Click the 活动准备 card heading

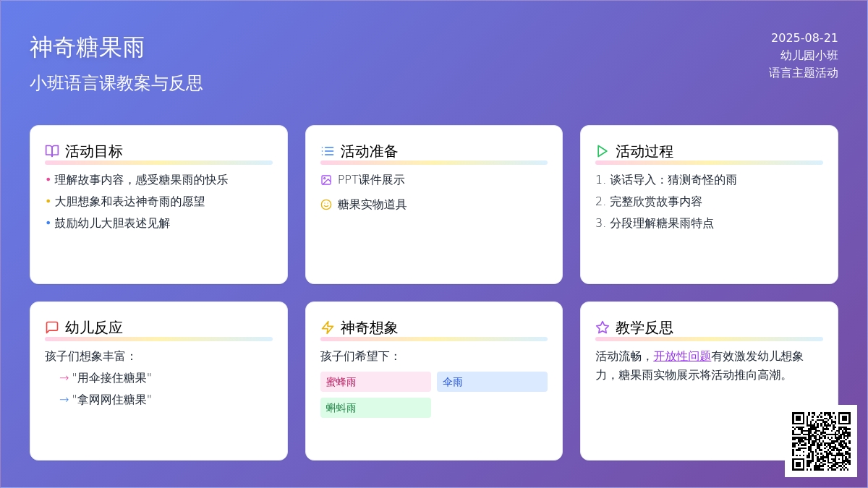click(370, 151)
